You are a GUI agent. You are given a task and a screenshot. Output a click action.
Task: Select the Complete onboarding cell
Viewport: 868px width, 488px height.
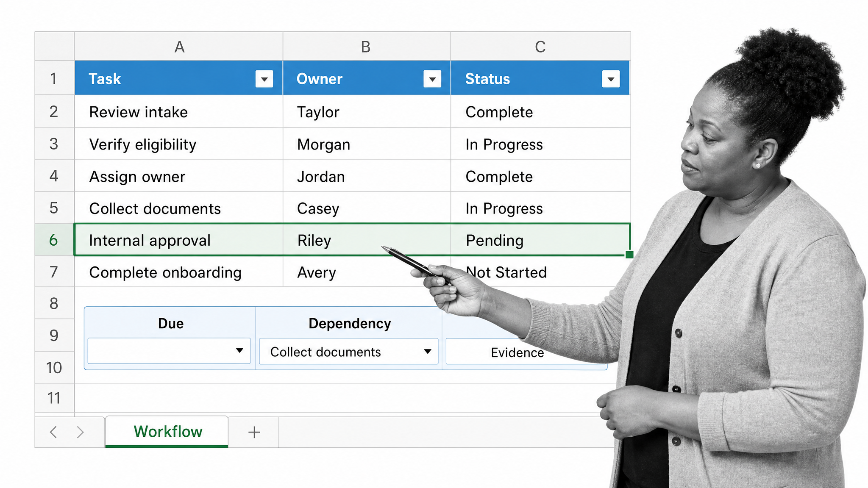(179, 272)
